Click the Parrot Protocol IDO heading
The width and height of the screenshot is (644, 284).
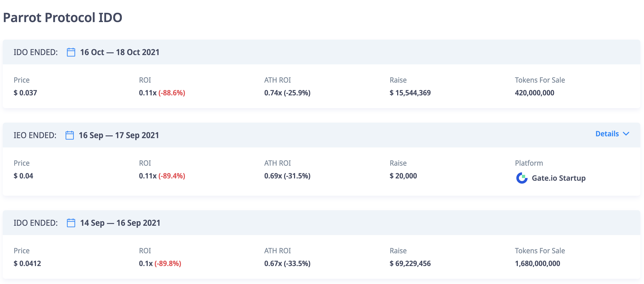pos(62,18)
